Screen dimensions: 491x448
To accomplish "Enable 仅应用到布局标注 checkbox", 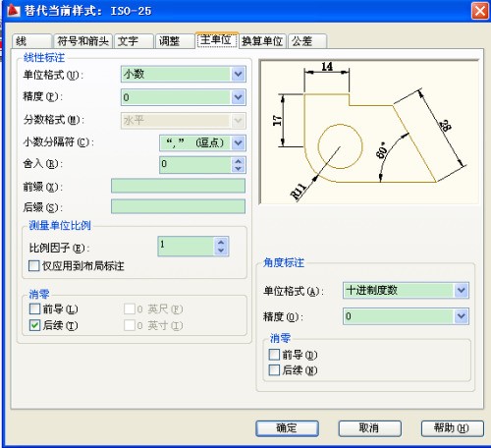I will click(x=34, y=266).
